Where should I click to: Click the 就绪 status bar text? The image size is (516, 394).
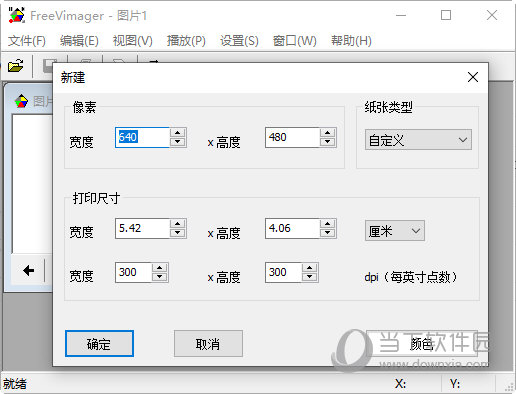coord(15,384)
